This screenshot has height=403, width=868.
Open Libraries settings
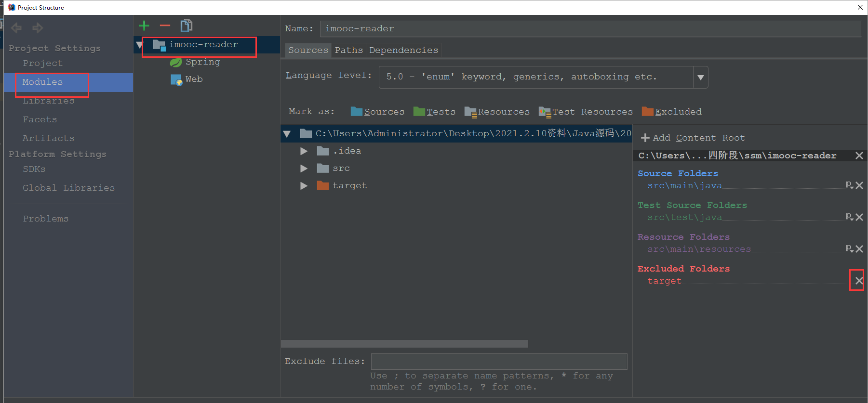[x=48, y=101]
